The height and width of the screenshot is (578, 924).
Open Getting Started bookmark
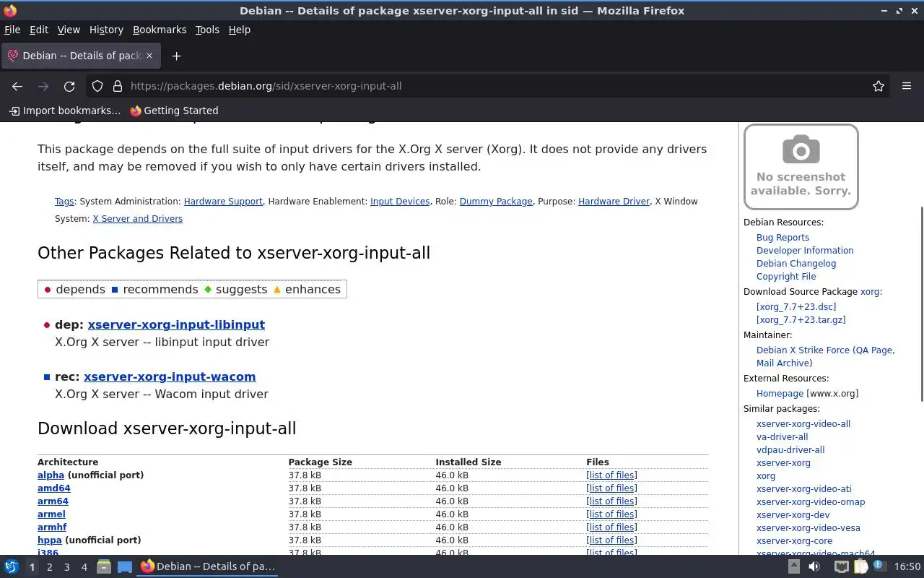(174, 111)
